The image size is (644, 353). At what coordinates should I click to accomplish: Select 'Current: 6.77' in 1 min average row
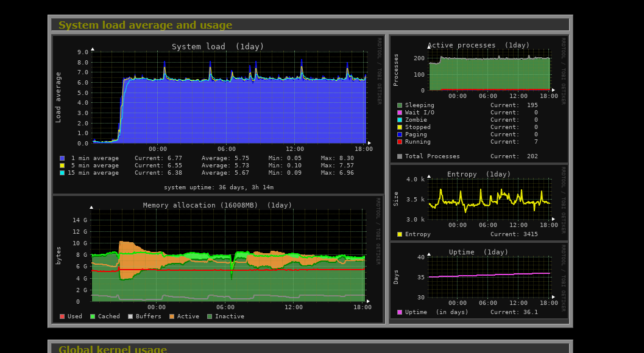158,158
